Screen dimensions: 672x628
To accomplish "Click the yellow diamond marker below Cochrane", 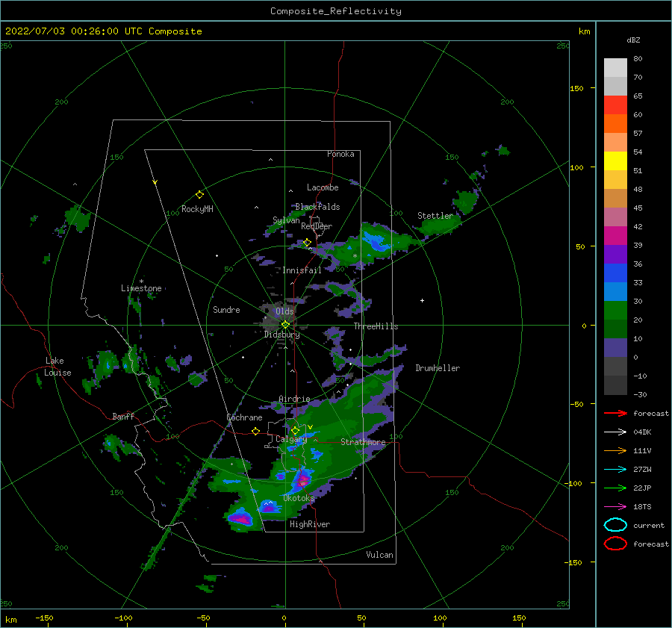I will 255,432.
